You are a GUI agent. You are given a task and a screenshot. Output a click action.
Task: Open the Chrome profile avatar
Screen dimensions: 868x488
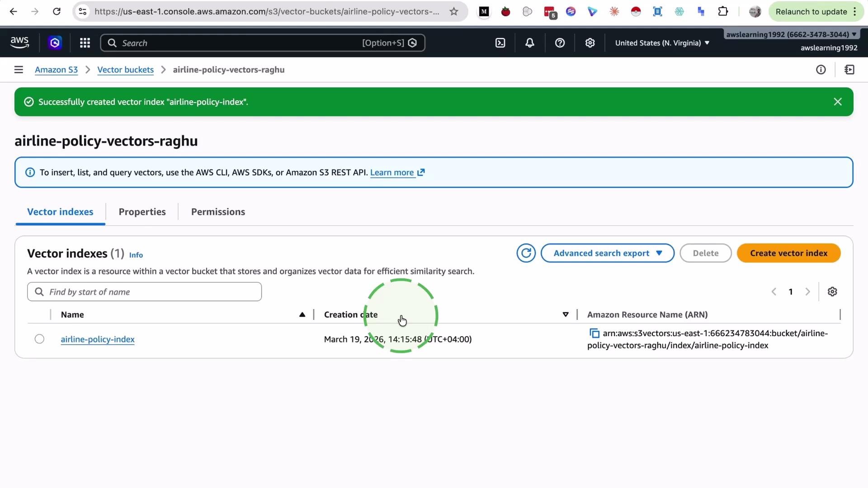point(755,12)
